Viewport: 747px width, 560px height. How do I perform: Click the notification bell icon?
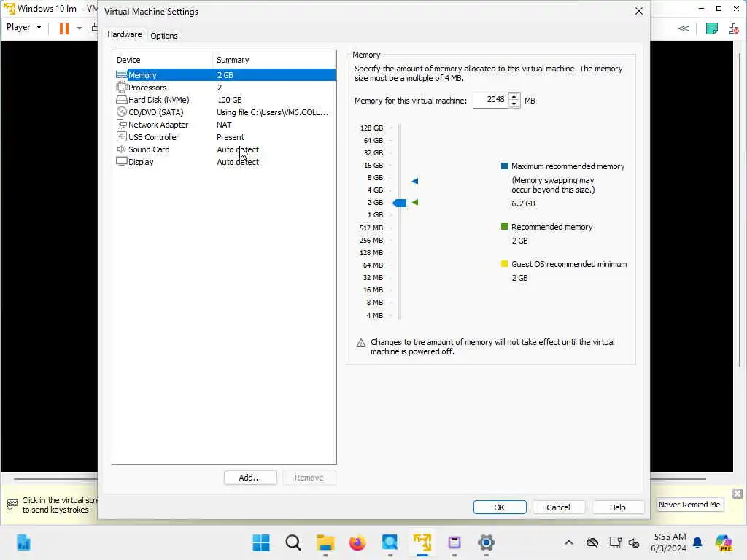click(x=697, y=542)
